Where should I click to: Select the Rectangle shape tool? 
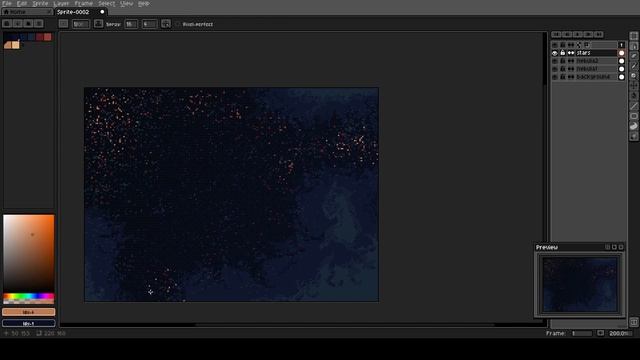click(x=633, y=116)
